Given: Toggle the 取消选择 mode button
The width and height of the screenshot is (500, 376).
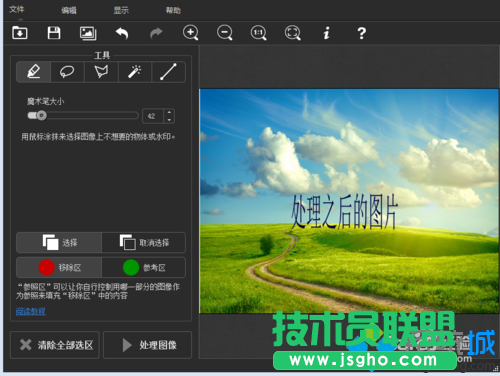Looking at the screenshot, I should (144, 242).
